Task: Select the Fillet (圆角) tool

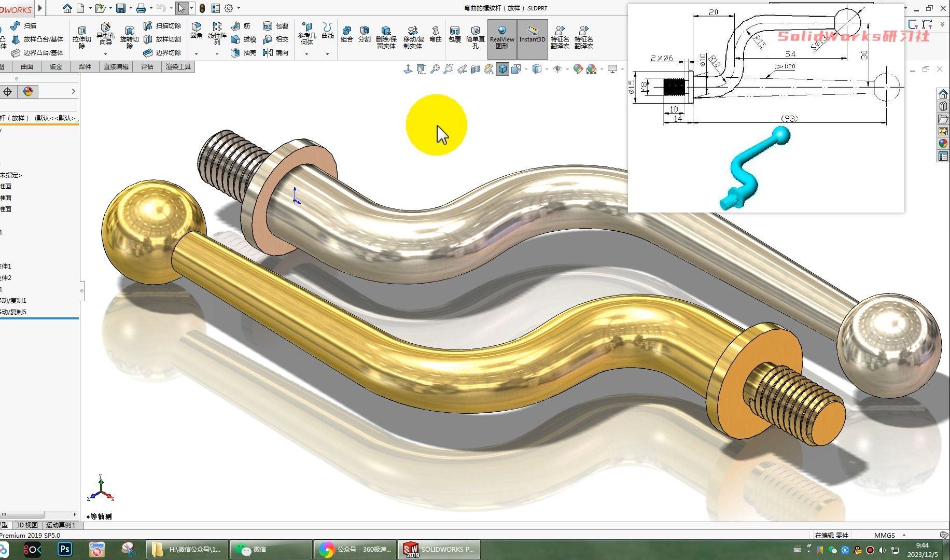Action: point(196,31)
